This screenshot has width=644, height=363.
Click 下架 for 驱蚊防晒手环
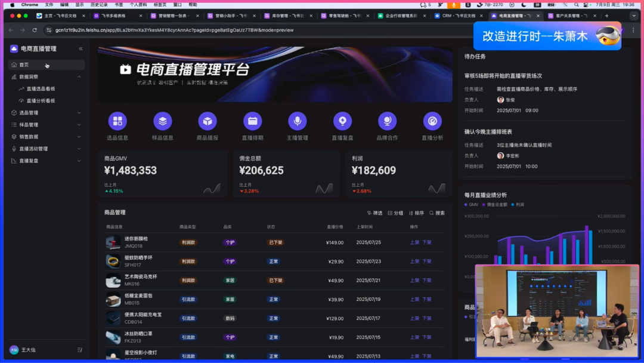click(427, 262)
